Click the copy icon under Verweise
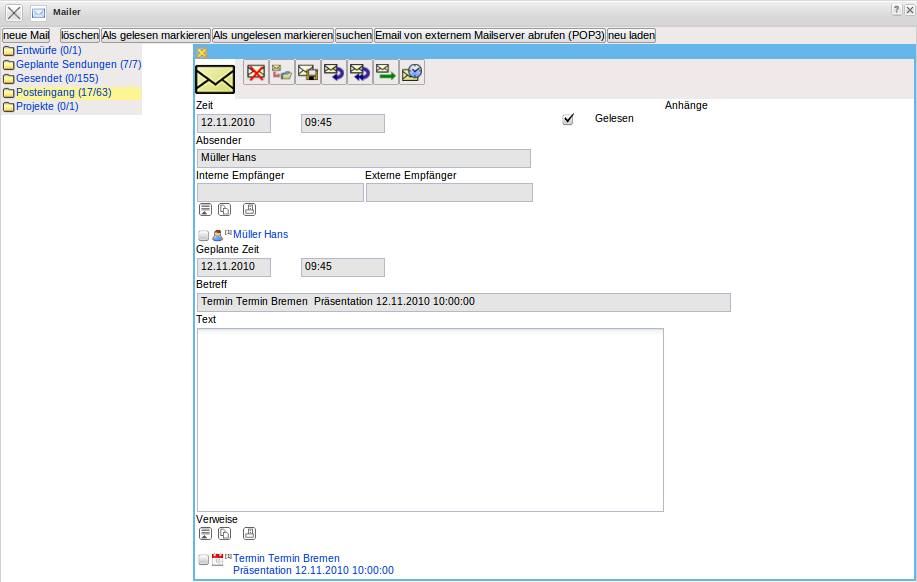This screenshot has height=582, width=917. tap(225, 533)
